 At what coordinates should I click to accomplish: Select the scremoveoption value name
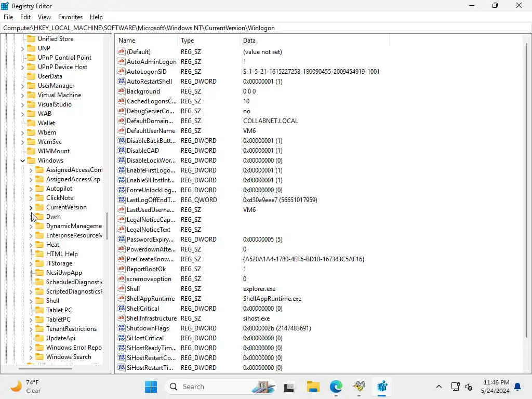point(149,279)
